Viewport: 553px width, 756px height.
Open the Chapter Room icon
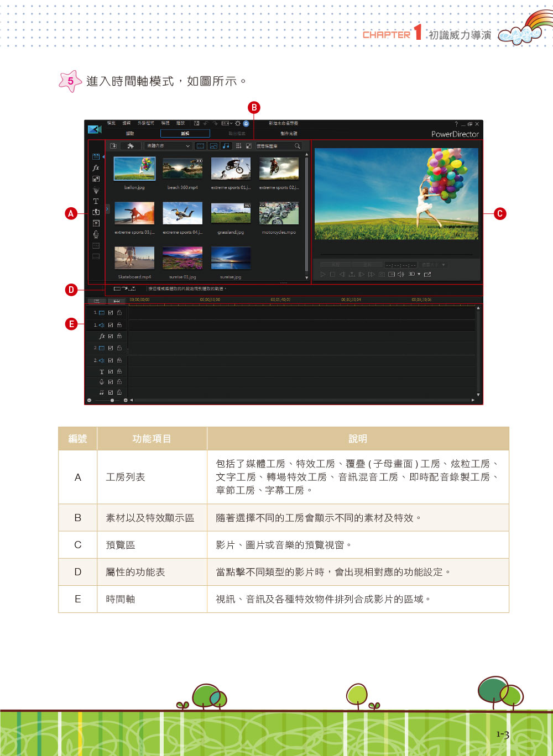click(96, 245)
